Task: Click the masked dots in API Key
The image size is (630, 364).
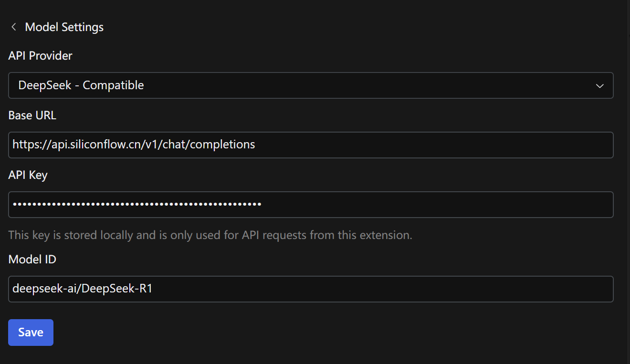Action: [x=136, y=205]
